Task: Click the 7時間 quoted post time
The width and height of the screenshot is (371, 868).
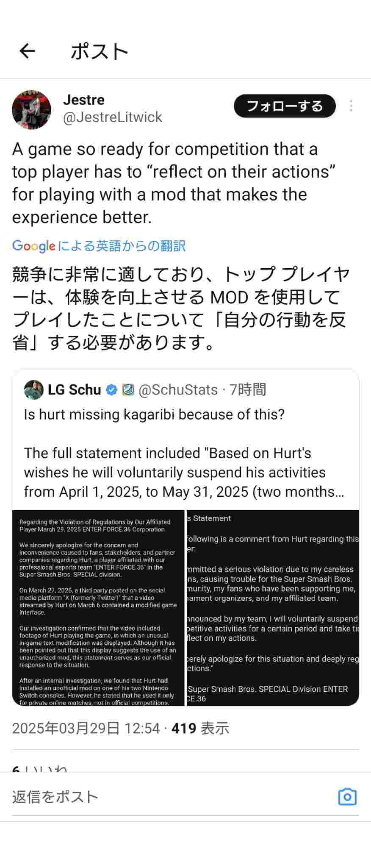Action: (x=248, y=389)
